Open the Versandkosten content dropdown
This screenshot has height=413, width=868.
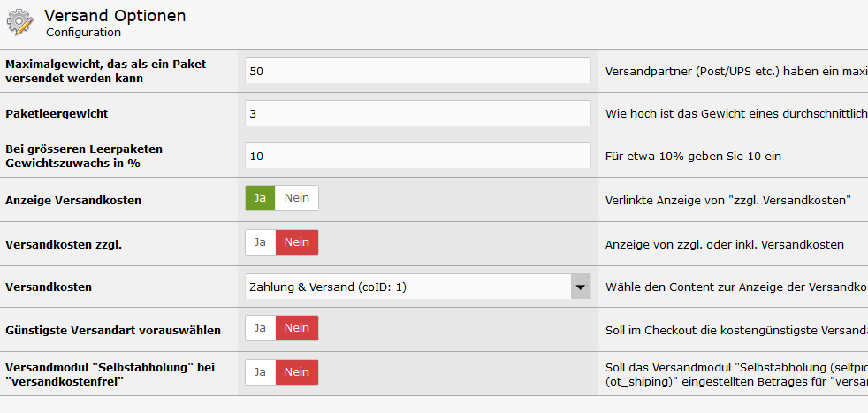click(x=407, y=287)
